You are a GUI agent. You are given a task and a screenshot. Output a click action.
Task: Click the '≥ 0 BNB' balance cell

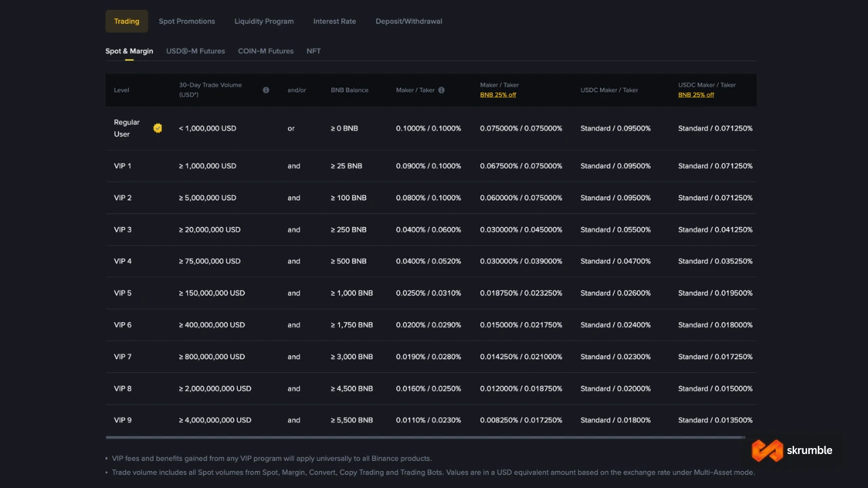344,128
